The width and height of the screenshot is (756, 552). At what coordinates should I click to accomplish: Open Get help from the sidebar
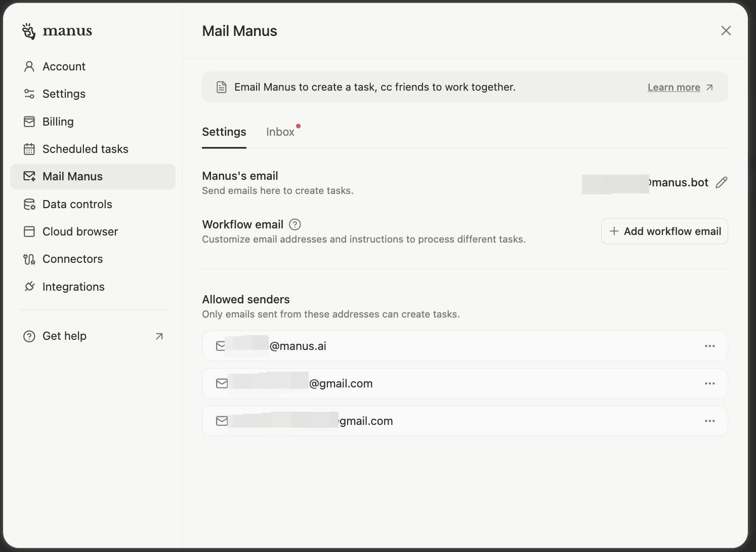pyautogui.click(x=64, y=336)
